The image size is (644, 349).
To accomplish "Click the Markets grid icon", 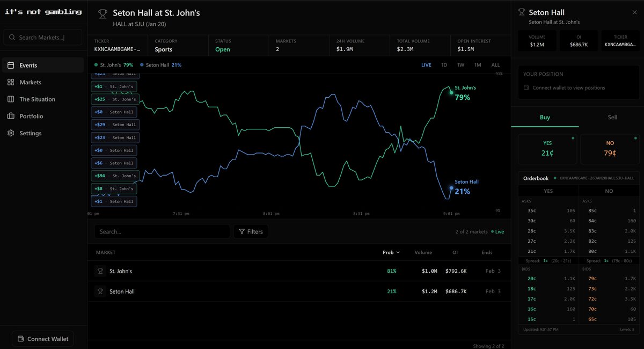I will tap(11, 82).
